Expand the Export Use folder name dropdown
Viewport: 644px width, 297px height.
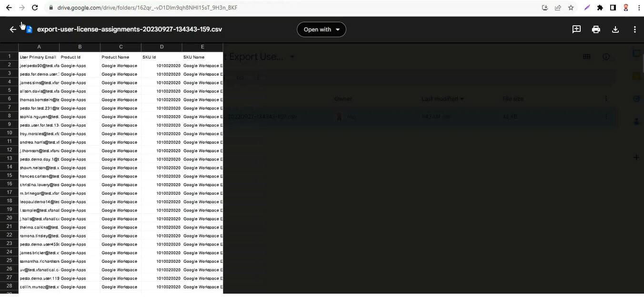292,56
